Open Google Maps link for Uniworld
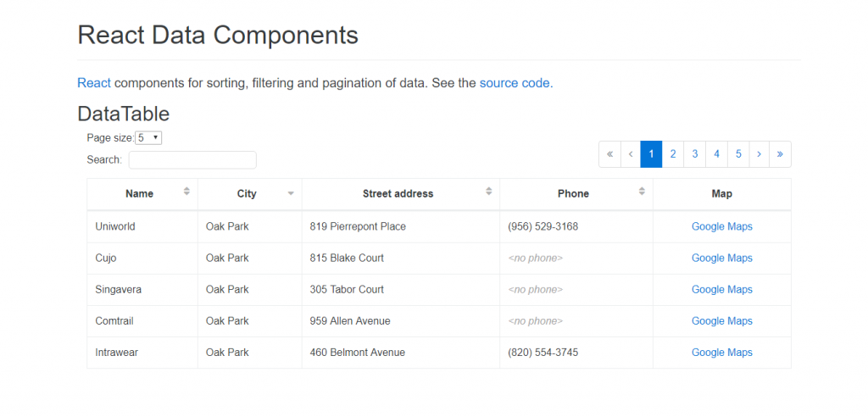Screen dimensions: 868x417 722,226
